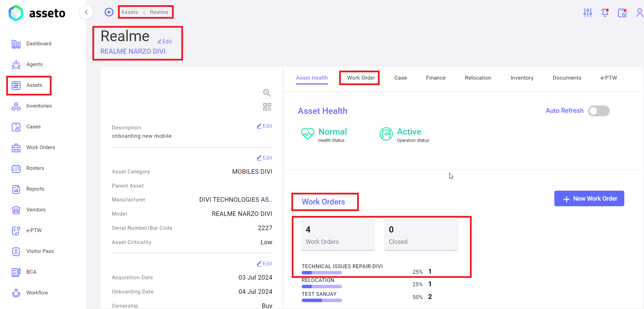Click the TEST SANJAY progress bar

coord(321,300)
